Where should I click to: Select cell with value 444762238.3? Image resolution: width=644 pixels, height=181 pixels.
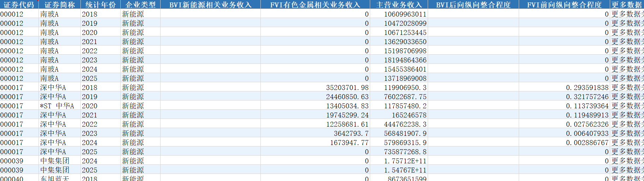(x=399, y=124)
